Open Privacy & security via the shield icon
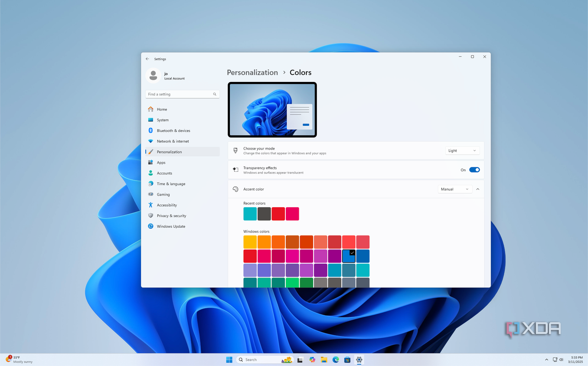588x366 pixels. pyautogui.click(x=150, y=216)
